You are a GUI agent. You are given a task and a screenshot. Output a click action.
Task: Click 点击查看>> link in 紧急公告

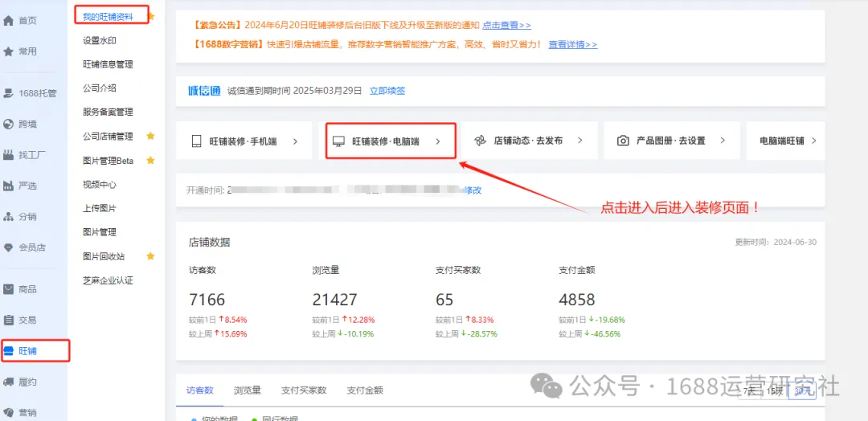[x=506, y=26]
